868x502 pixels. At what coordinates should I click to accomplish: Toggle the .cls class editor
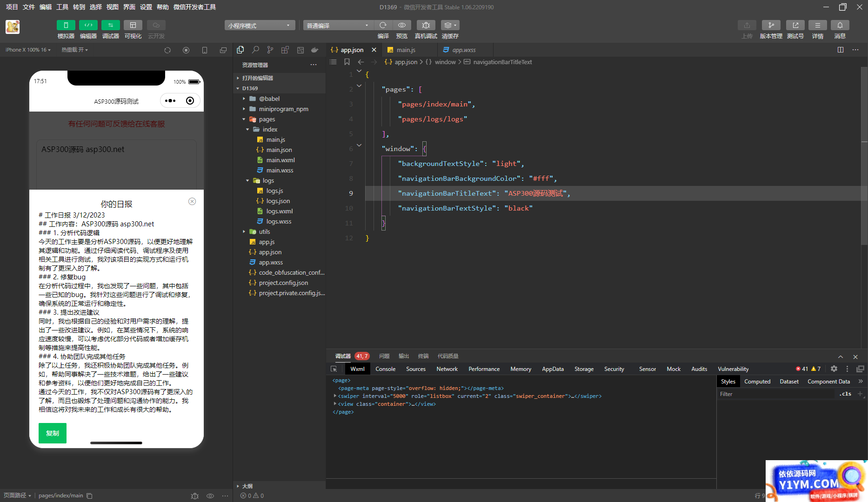pyautogui.click(x=845, y=394)
